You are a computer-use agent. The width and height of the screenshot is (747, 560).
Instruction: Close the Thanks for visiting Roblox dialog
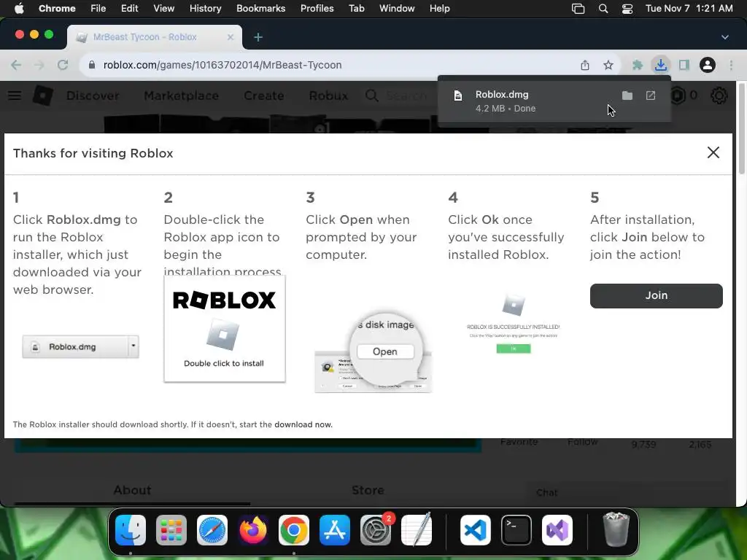point(713,152)
